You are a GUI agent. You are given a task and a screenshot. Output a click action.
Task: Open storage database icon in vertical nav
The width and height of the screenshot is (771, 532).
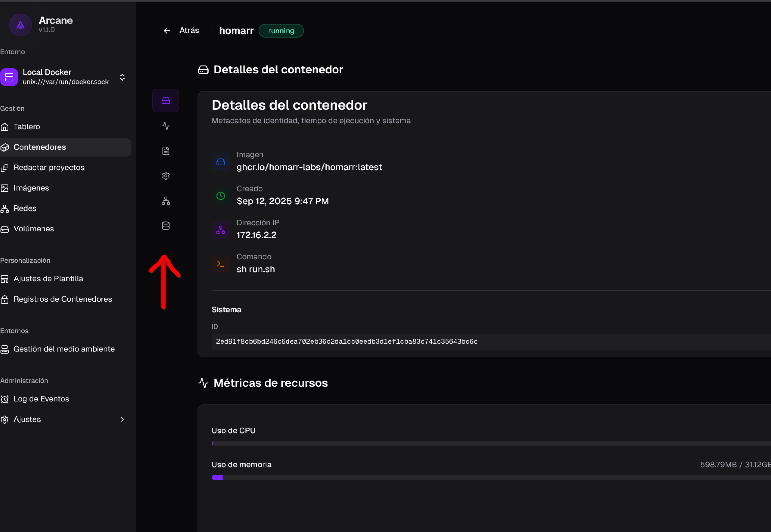coord(166,226)
